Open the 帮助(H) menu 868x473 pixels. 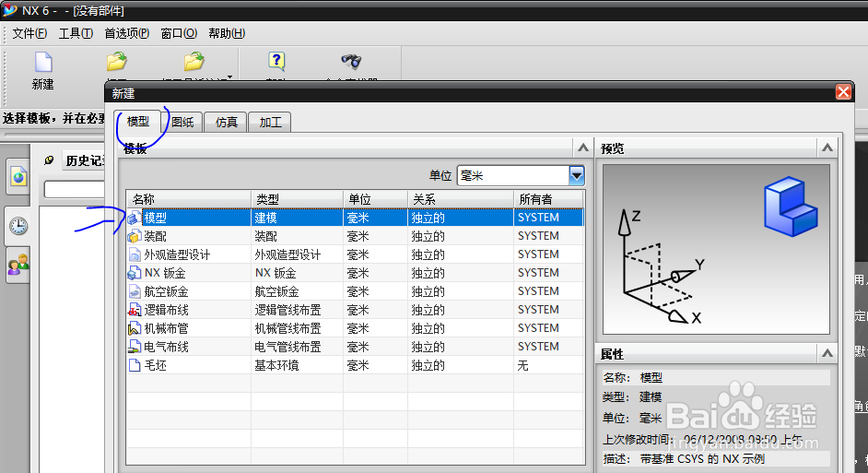(x=227, y=33)
